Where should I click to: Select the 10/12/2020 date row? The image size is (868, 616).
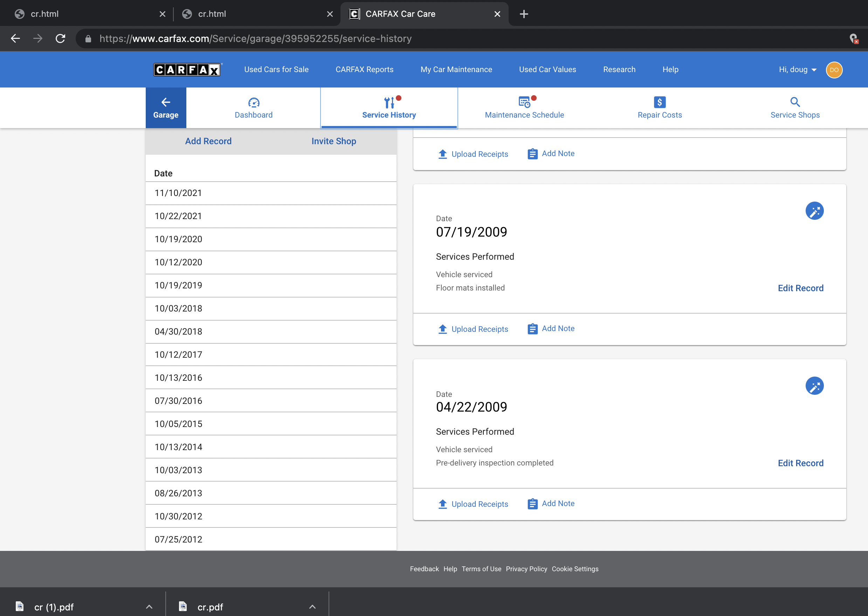(x=271, y=262)
